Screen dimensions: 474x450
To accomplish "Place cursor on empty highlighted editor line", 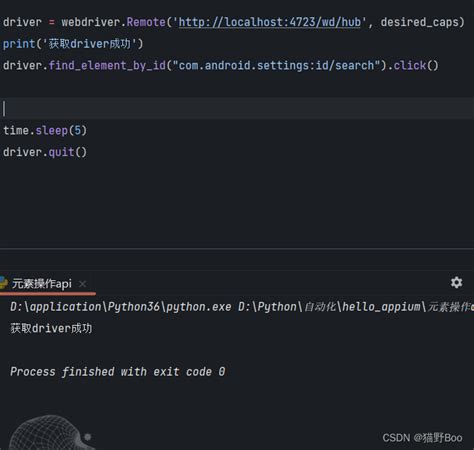I will pos(237,108).
